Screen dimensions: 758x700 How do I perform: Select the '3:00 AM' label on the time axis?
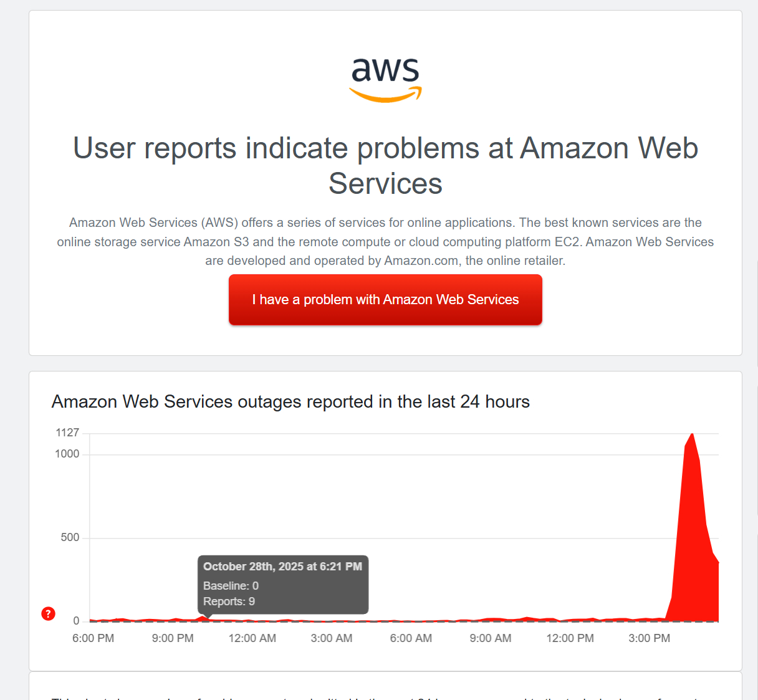pyautogui.click(x=331, y=638)
